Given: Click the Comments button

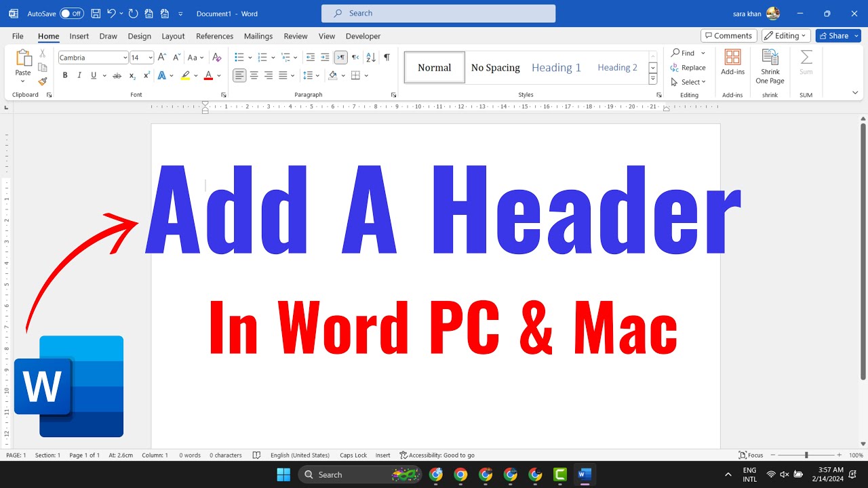Looking at the screenshot, I should pos(728,36).
